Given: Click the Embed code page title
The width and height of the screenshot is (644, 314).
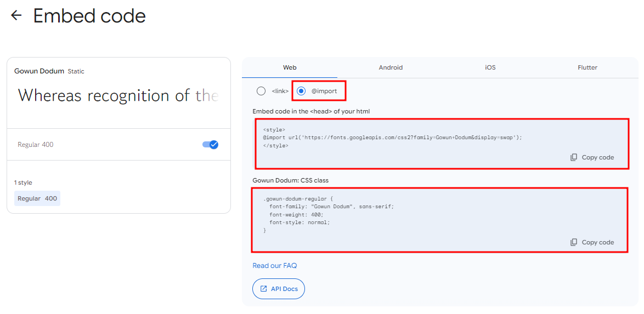Looking at the screenshot, I should click(x=89, y=16).
